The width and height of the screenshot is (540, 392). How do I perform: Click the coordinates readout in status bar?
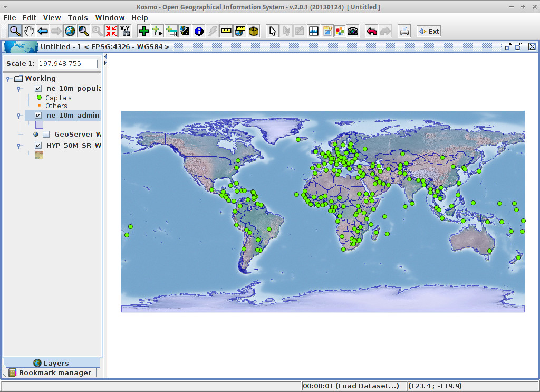coord(435,386)
